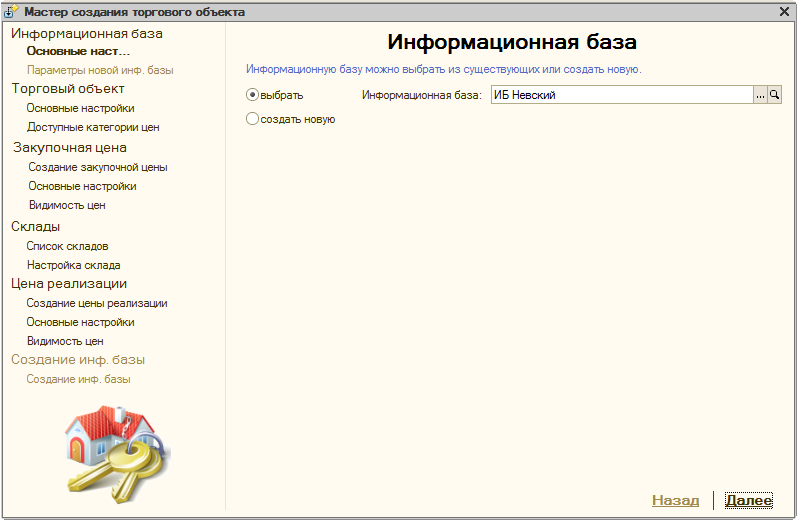
Task: Select Видимость цен under Закупочная цена
Action: [67, 205]
